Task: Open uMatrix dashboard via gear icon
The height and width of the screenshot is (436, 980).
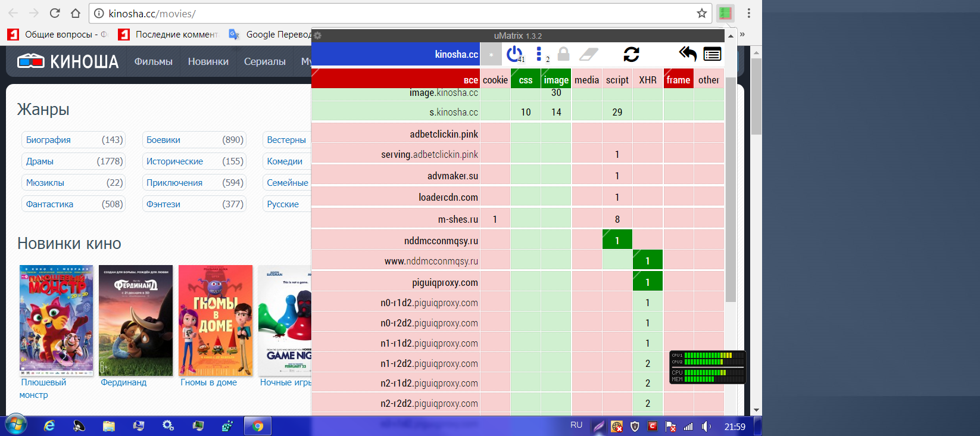Action: click(318, 36)
